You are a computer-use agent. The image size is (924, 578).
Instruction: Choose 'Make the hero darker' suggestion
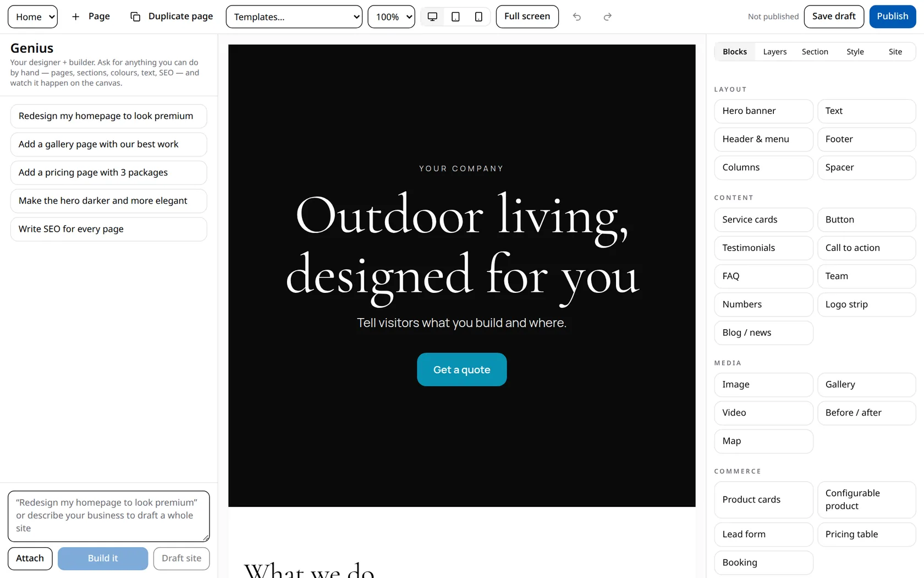coord(109,201)
